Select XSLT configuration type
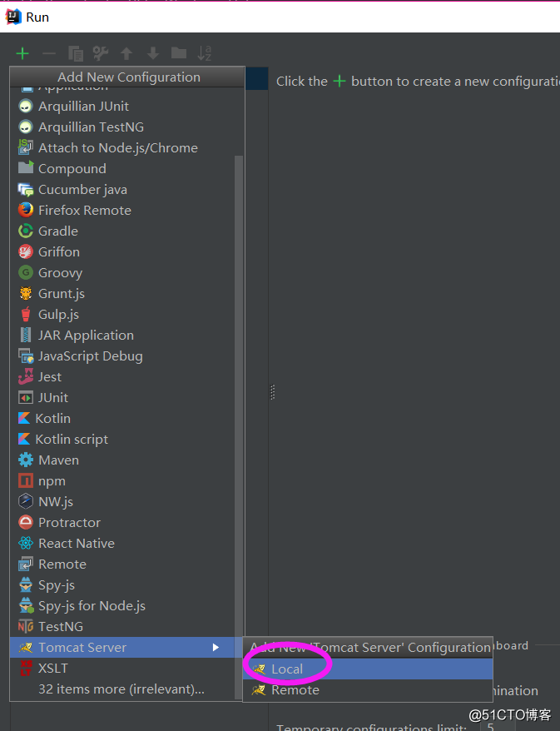Image resolution: width=560 pixels, height=731 pixels. tap(122, 668)
